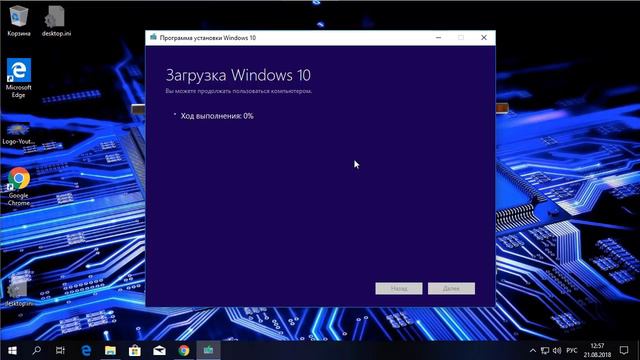This screenshot has width=640, height=360.
Task: Click the 'Загрузка Windows 10' heading
Action: pyautogui.click(x=238, y=75)
